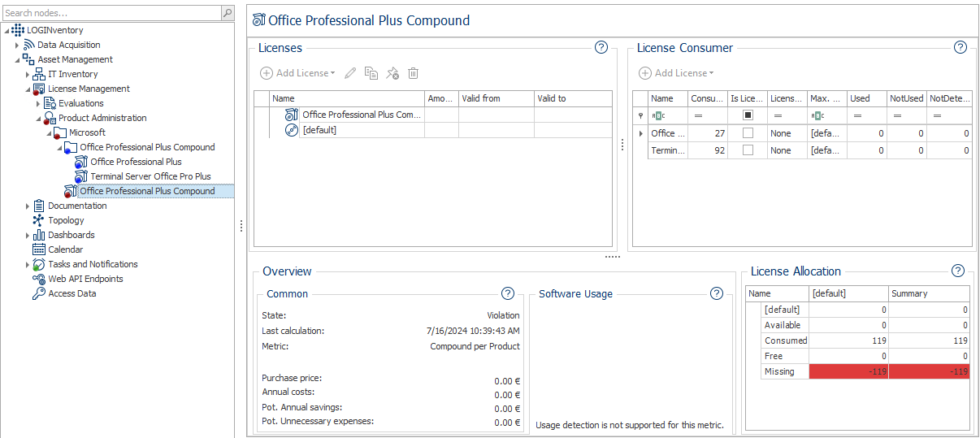Click the Documentation clipboard icon
The width and height of the screenshot is (980, 438).
click(x=39, y=206)
